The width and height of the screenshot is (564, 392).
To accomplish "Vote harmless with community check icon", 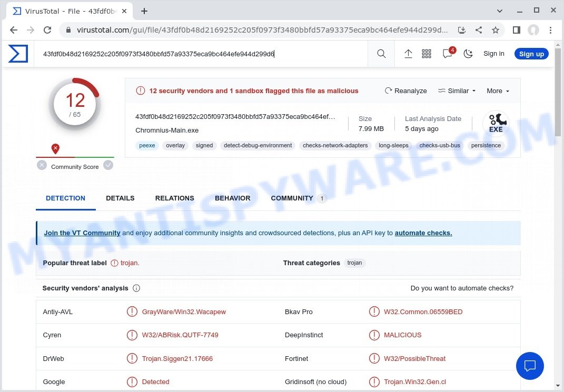I will (x=108, y=165).
